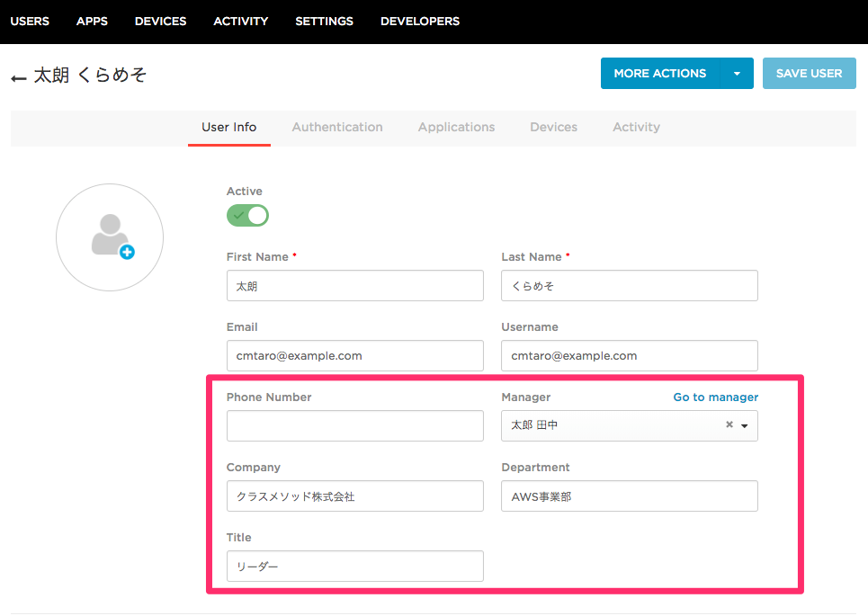Image resolution: width=868 pixels, height=616 pixels.
Task: Click the empty Phone Number field
Action: (x=354, y=424)
